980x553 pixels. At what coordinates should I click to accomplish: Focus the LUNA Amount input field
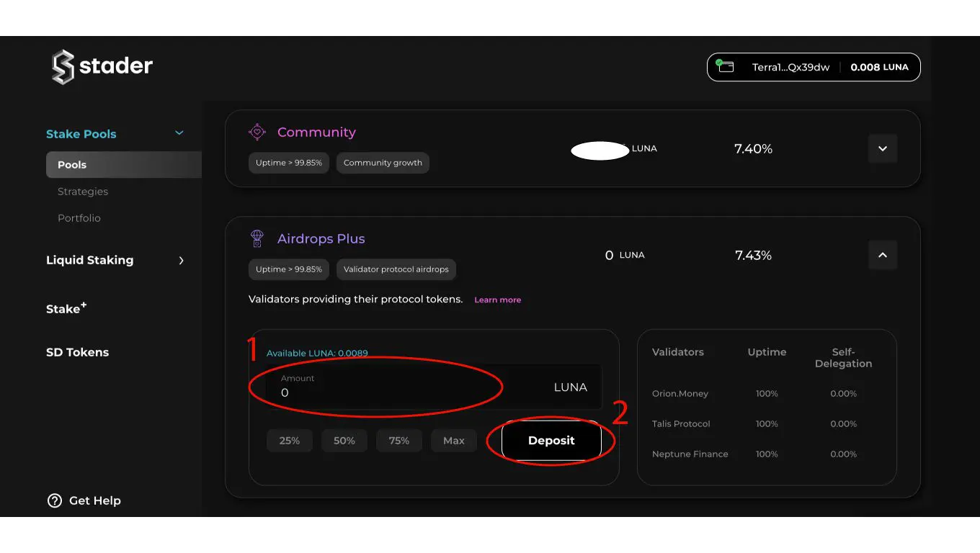click(435, 387)
